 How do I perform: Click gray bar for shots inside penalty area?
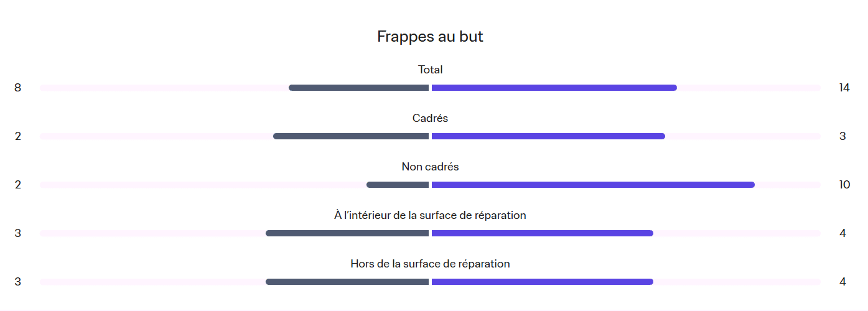[347, 233]
